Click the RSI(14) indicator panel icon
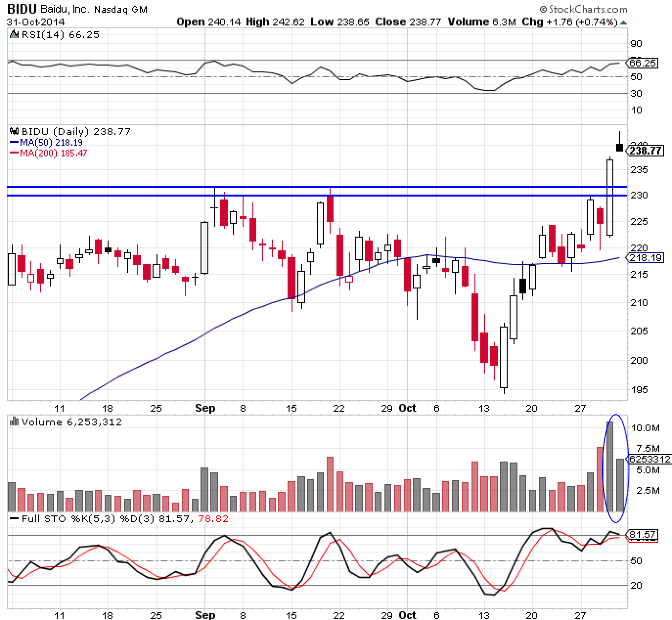Image resolution: width=672 pixels, height=620 pixels. 14,35
